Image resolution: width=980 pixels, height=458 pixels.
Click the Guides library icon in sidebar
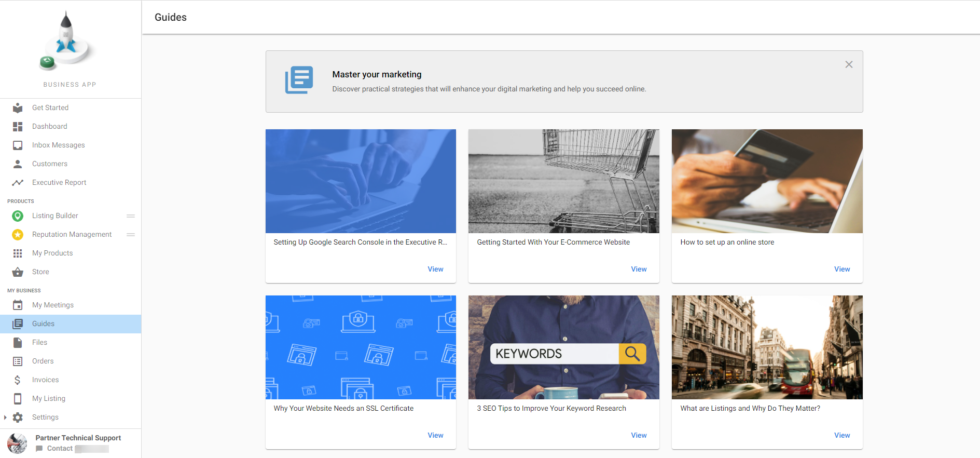point(18,324)
